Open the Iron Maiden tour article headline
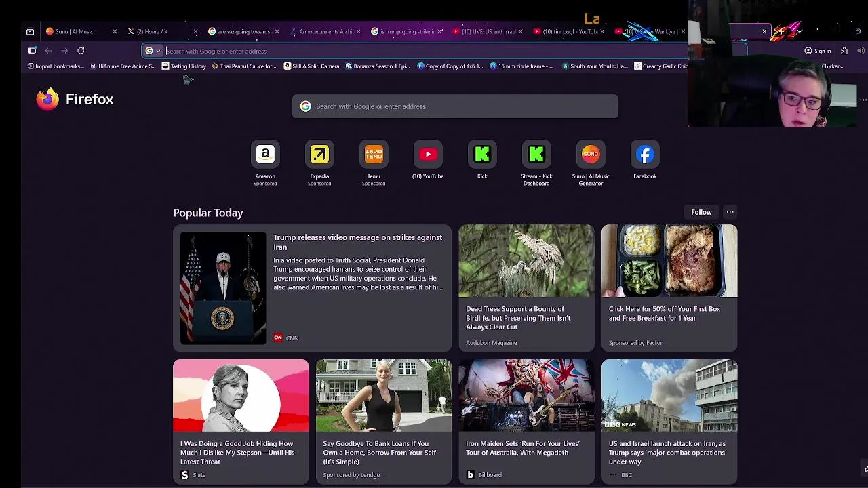The width and height of the screenshot is (868, 488). pyautogui.click(x=523, y=448)
